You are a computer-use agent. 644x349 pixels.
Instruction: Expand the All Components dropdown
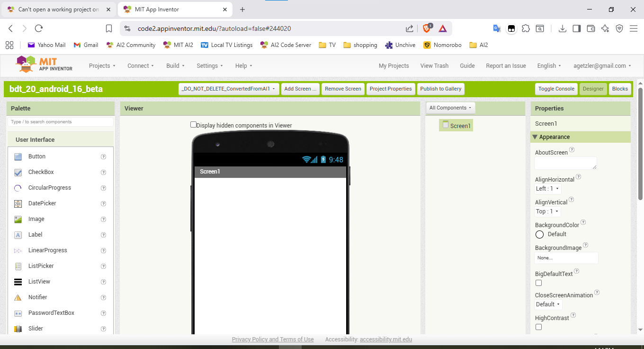[450, 108]
